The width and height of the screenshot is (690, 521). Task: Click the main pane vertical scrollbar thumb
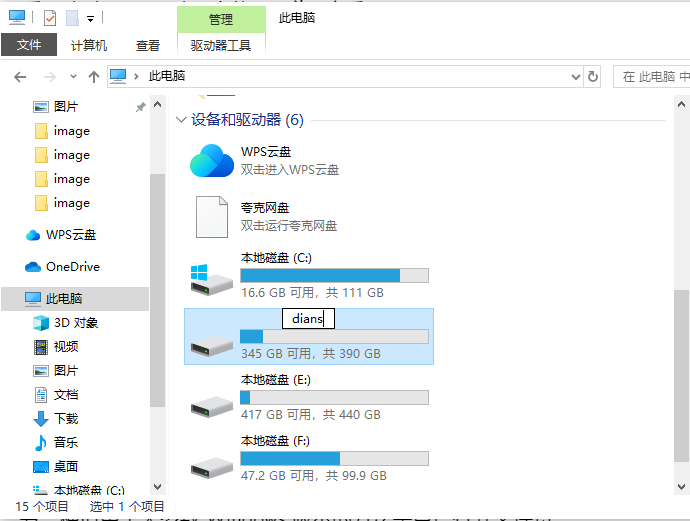coord(681,376)
